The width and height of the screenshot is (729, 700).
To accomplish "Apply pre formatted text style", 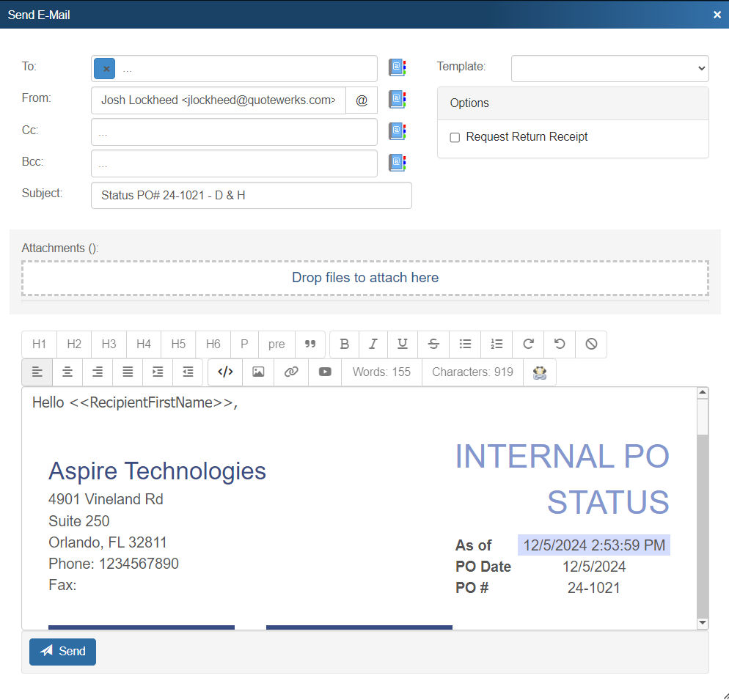I will click(276, 344).
